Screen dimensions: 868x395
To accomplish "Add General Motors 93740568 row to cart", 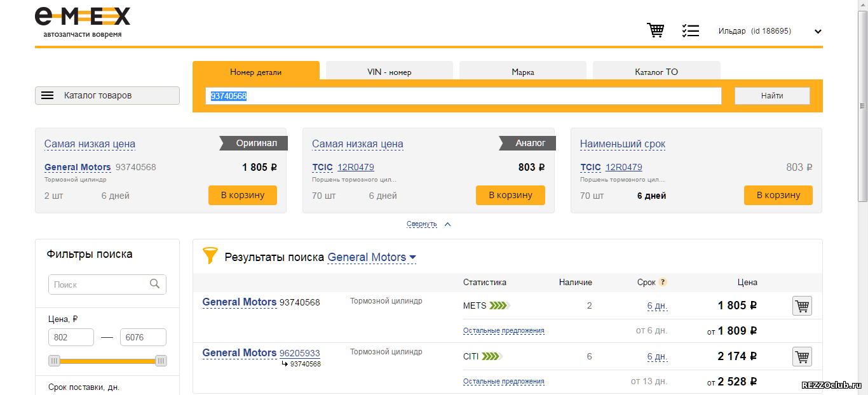I will [802, 306].
